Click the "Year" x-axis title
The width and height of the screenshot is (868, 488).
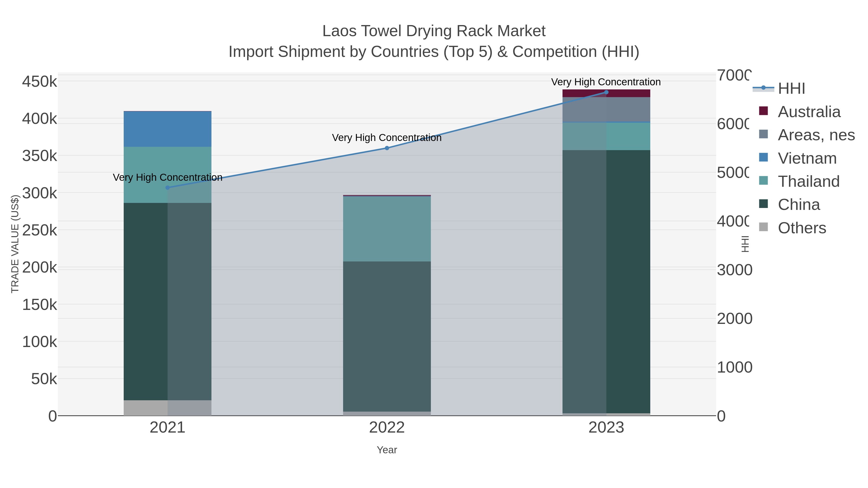tap(387, 450)
